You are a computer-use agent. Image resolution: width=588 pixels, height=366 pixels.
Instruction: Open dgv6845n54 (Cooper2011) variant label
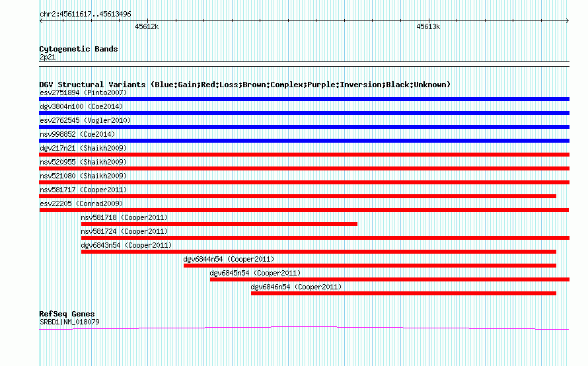[x=256, y=273]
